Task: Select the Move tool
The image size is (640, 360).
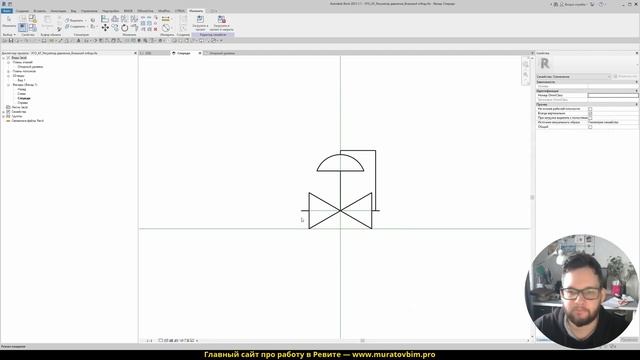Action: 105,28
